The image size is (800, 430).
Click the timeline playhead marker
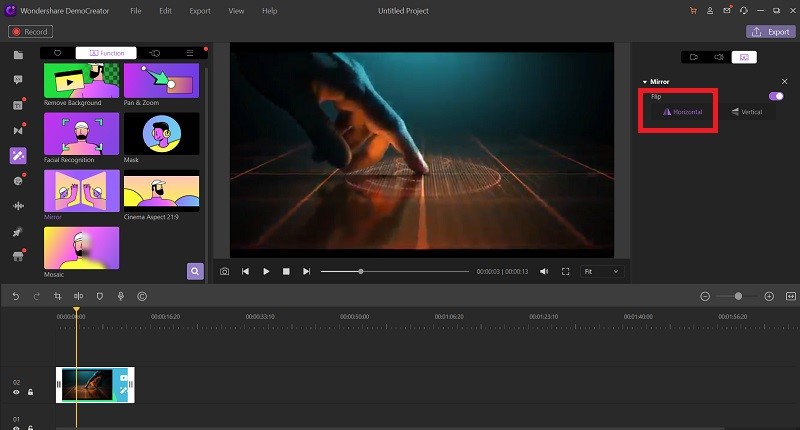77,310
